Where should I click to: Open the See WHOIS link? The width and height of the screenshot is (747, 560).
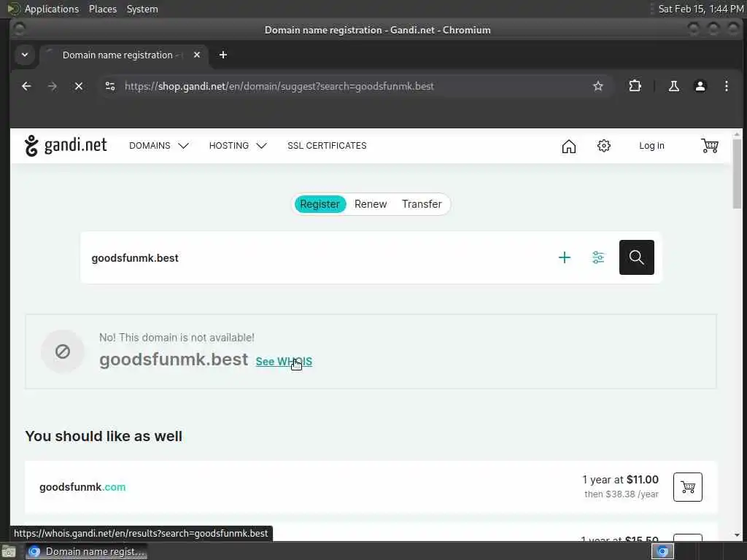(x=284, y=362)
